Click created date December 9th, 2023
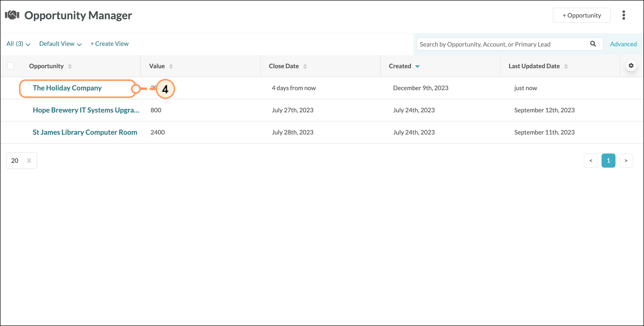 [x=421, y=88]
